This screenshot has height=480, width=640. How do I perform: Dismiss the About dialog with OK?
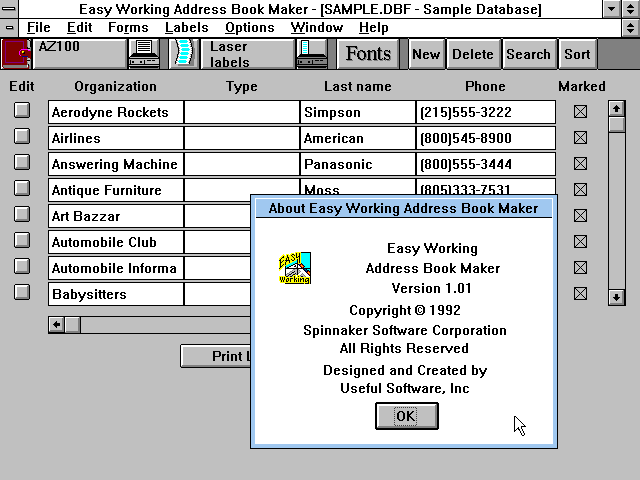tap(407, 416)
